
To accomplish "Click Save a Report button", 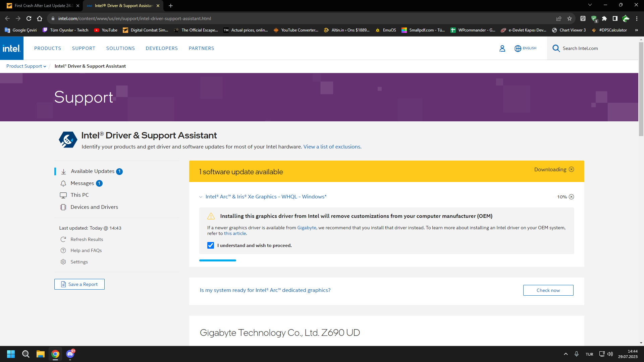I will pos(79,284).
